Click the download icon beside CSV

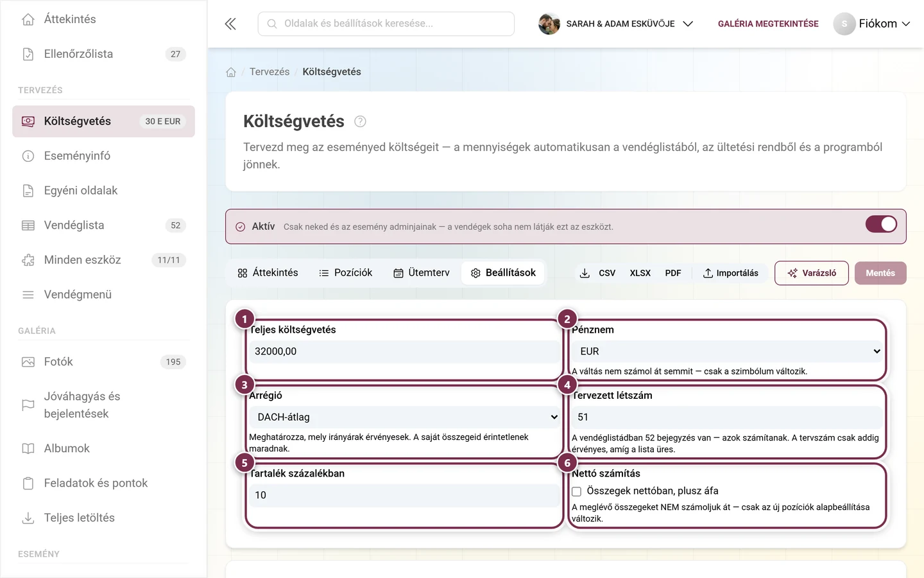pos(585,273)
